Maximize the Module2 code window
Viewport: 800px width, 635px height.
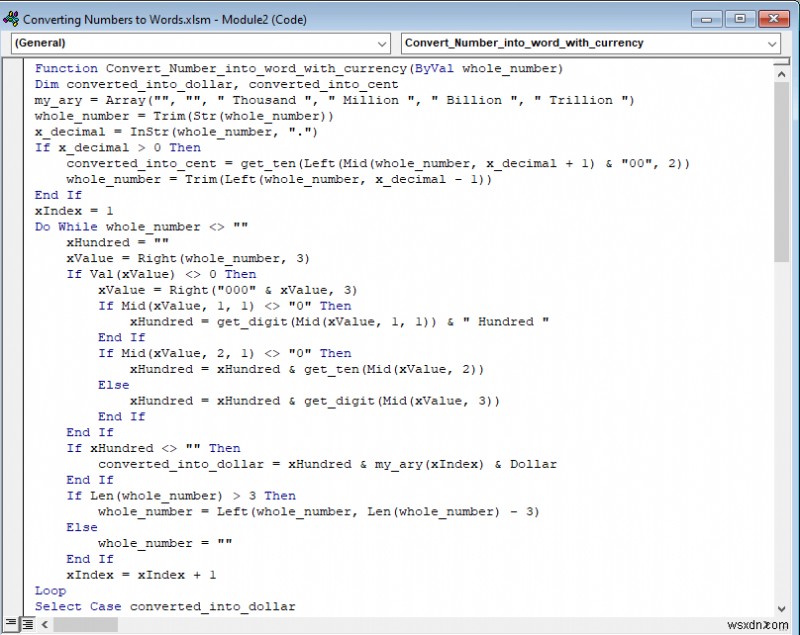[739, 19]
